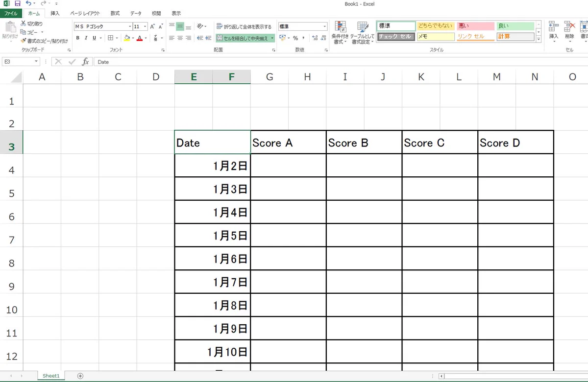Open the clipboard pane launcher
Screen dimensions: 588x382
pyautogui.click(x=69, y=50)
